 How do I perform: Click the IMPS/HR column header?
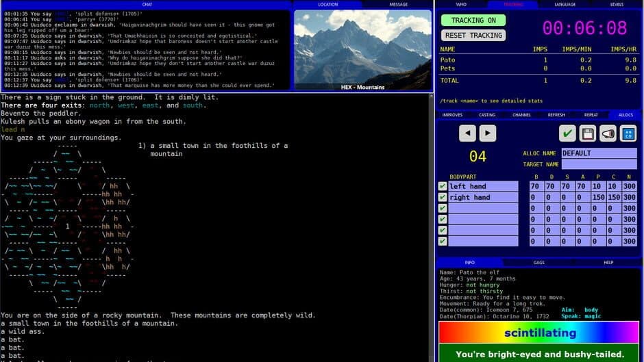tap(623, 49)
